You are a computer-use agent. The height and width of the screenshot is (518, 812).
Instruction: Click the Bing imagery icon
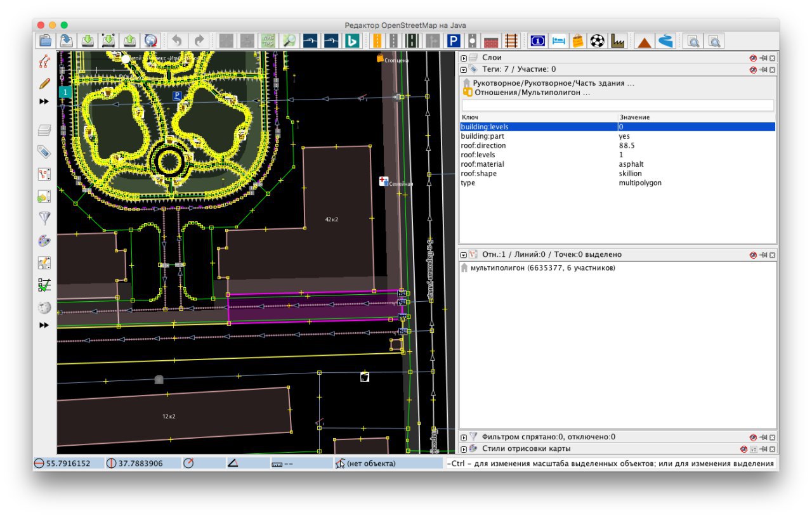(353, 41)
